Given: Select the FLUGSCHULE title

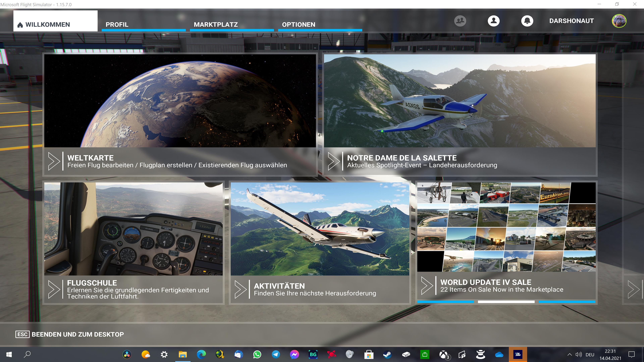Looking at the screenshot, I should 92,283.
